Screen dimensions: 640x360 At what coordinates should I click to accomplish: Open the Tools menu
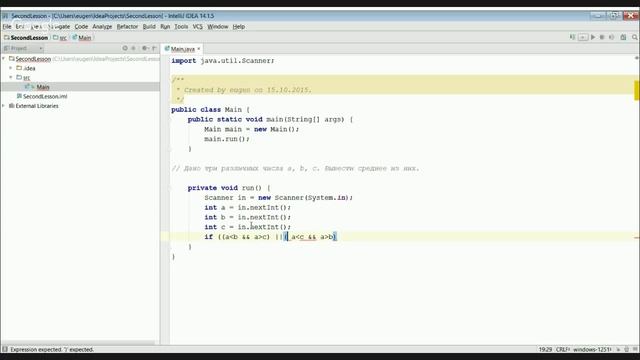(x=181, y=27)
